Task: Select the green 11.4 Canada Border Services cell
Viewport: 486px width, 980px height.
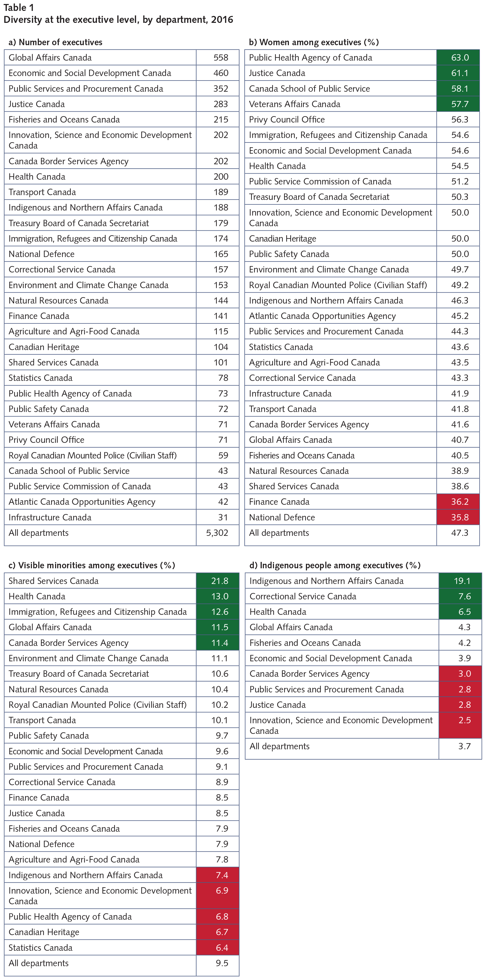Action: pyautogui.click(x=218, y=643)
